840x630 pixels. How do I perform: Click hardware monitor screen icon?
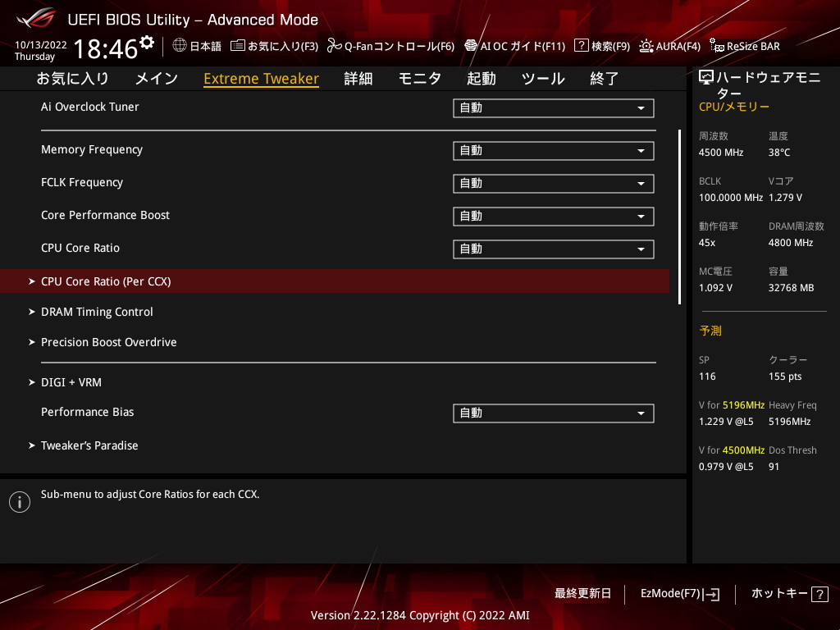(706, 78)
